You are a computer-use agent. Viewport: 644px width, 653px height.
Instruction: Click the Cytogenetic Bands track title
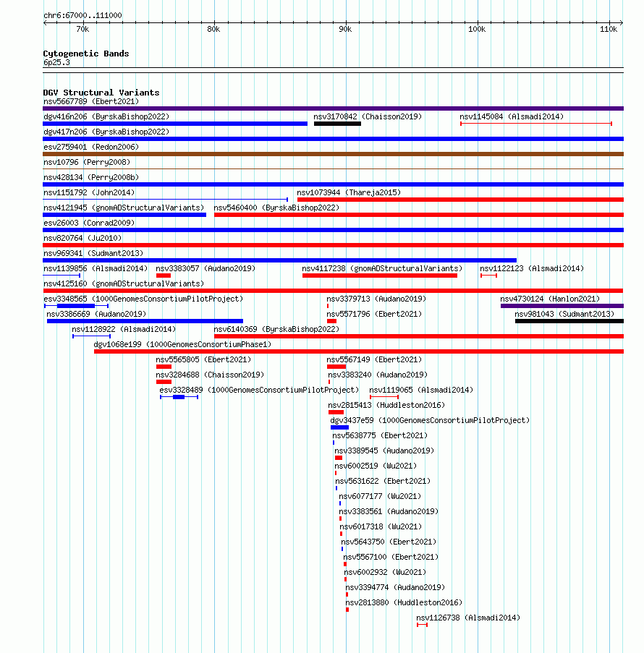tap(86, 54)
